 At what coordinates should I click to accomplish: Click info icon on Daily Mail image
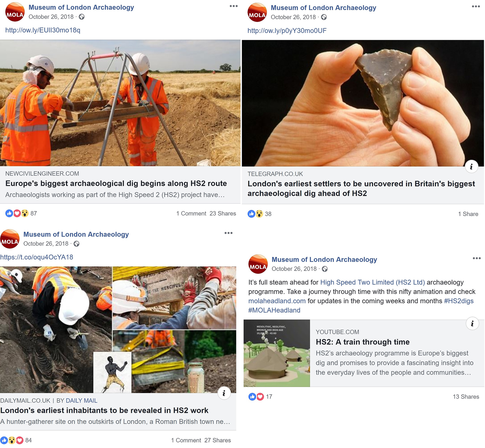(x=224, y=393)
